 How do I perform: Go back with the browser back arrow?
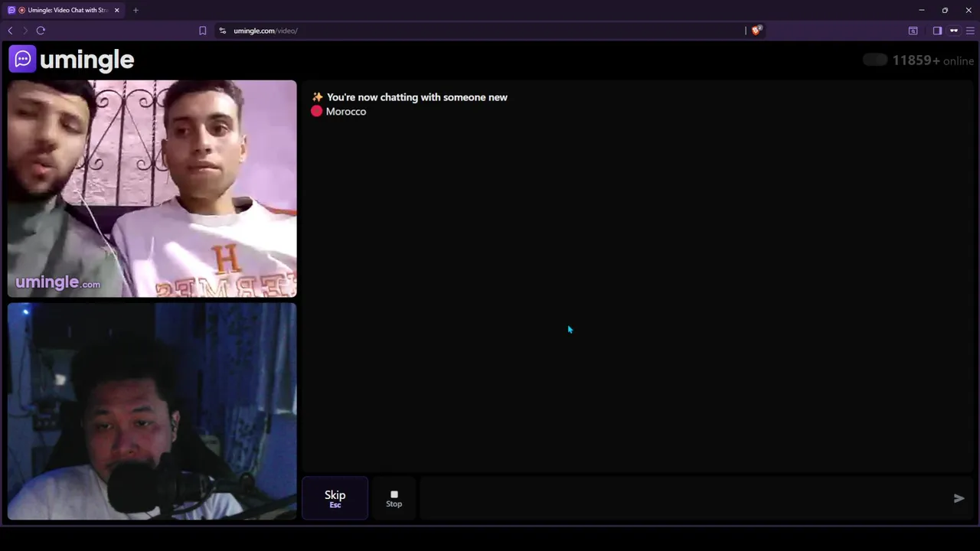(10, 31)
